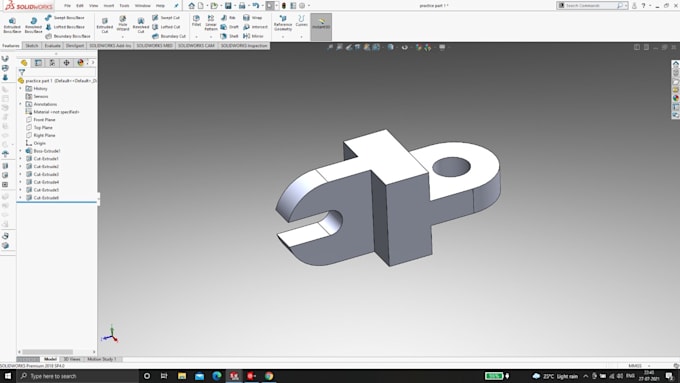The width and height of the screenshot is (680, 383).
Task: Click the Home icon in the quick toolbar
Action: pyautogui.click(x=191, y=6)
